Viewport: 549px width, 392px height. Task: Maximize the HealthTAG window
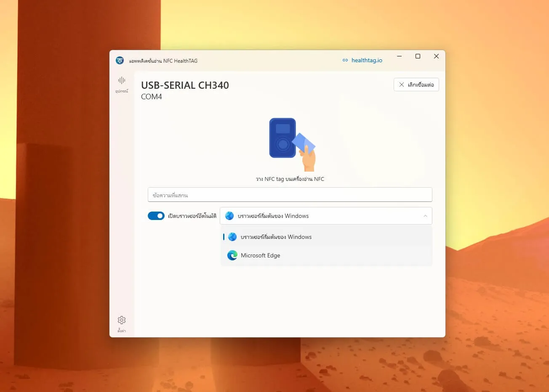(x=418, y=56)
